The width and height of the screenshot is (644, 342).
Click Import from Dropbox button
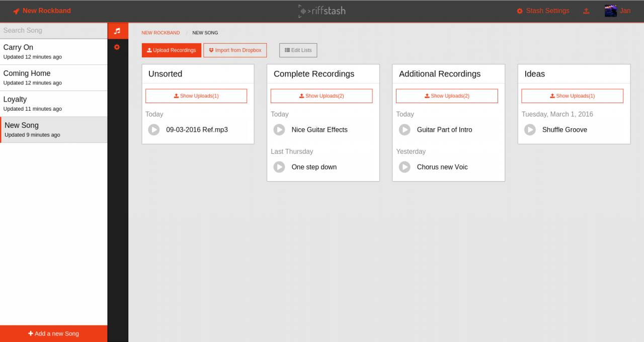coord(235,50)
